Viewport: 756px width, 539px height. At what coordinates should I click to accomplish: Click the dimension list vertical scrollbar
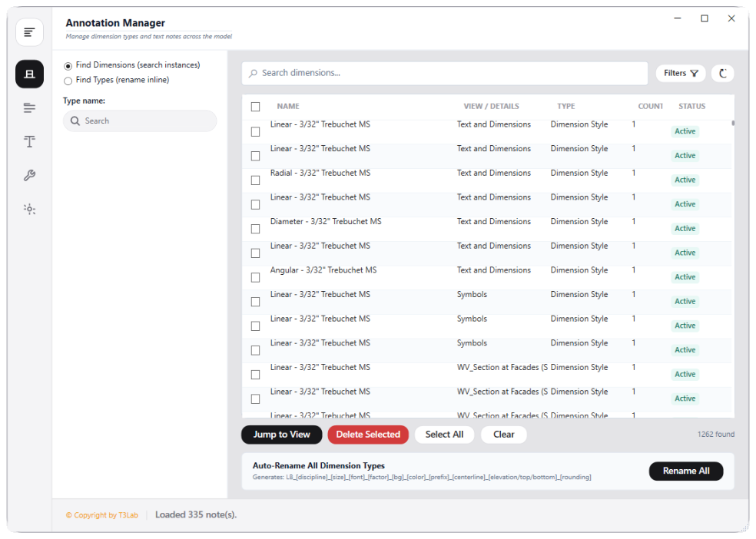click(733, 124)
